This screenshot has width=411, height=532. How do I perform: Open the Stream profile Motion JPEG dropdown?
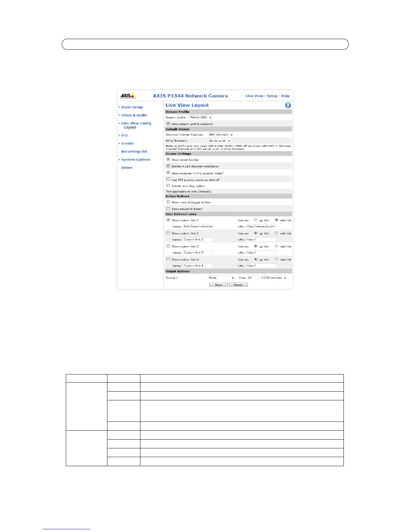[200, 118]
